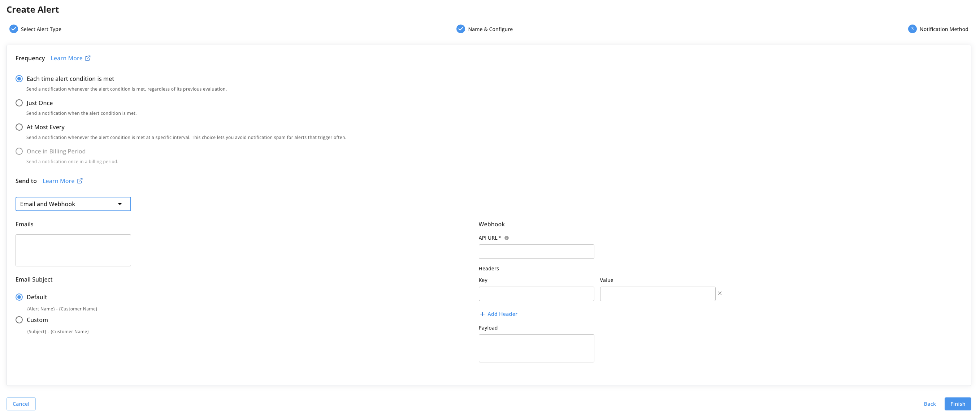Click the Finish button
Screen dimensions: 980x418
click(957, 404)
